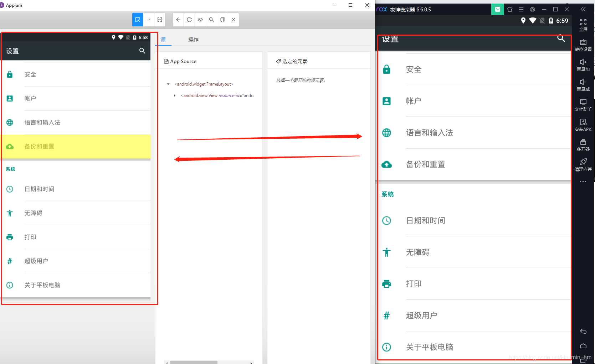Viewport: 595px width, 364px height.
Task: Copy the XML source via the copy icon
Action: coord(222,20)
